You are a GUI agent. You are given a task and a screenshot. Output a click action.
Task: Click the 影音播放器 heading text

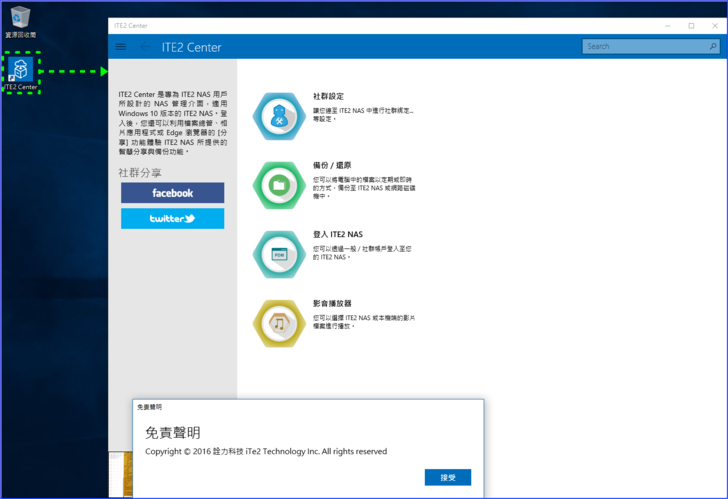pyautogui.click(x=332, y=303)
